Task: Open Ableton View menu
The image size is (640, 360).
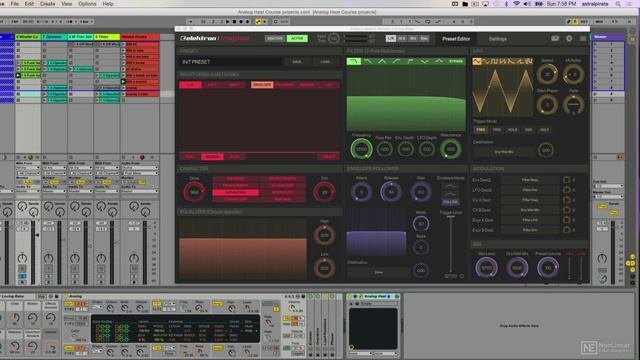Action: point(67,4)
